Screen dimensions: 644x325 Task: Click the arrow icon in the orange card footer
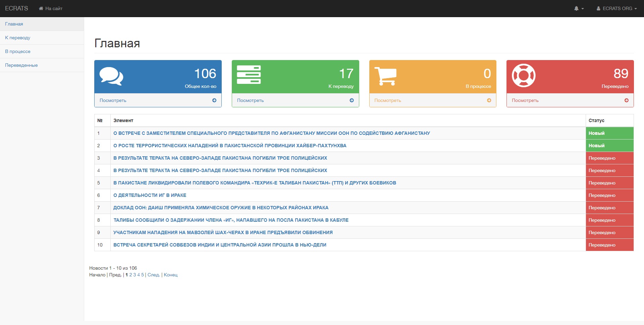489,100
